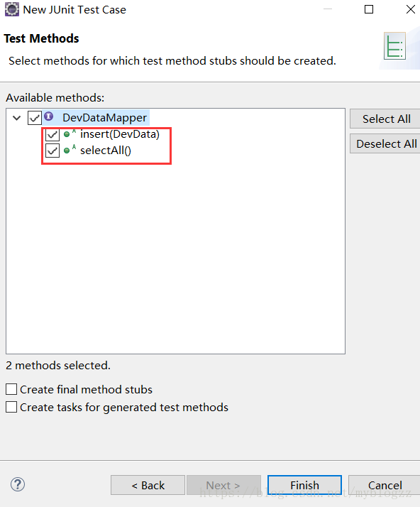The width and height of the screenshot is (420, 507).
Task: Uncheck the insert(DevData) method checkbox
Action: coord(52,134)
